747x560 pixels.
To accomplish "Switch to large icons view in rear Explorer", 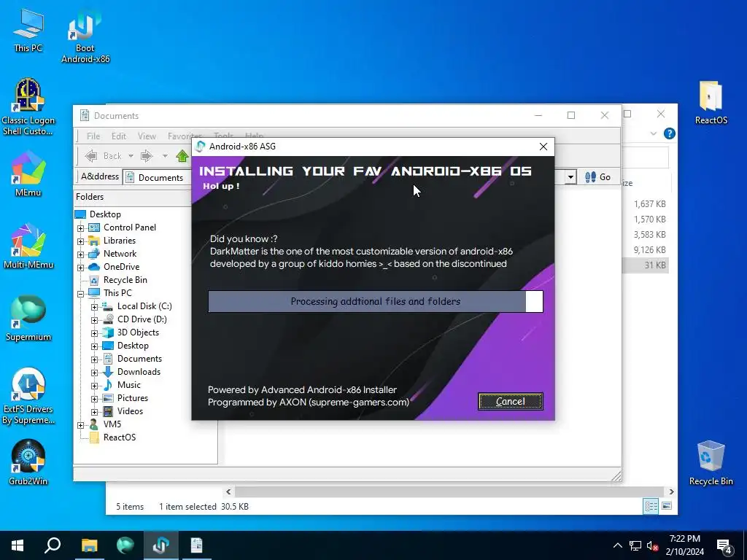I will pyautogui.click(x=667, y=506).
